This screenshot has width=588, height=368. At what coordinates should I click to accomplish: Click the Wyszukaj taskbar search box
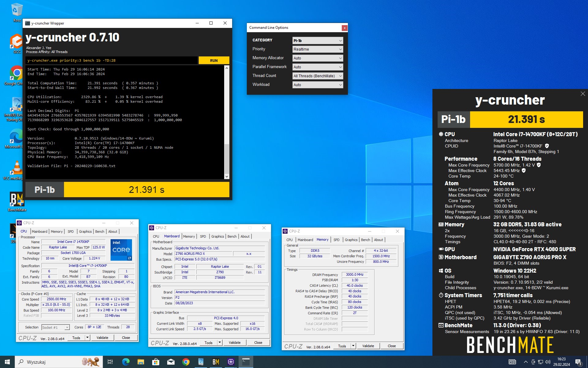tap(58, 362)
